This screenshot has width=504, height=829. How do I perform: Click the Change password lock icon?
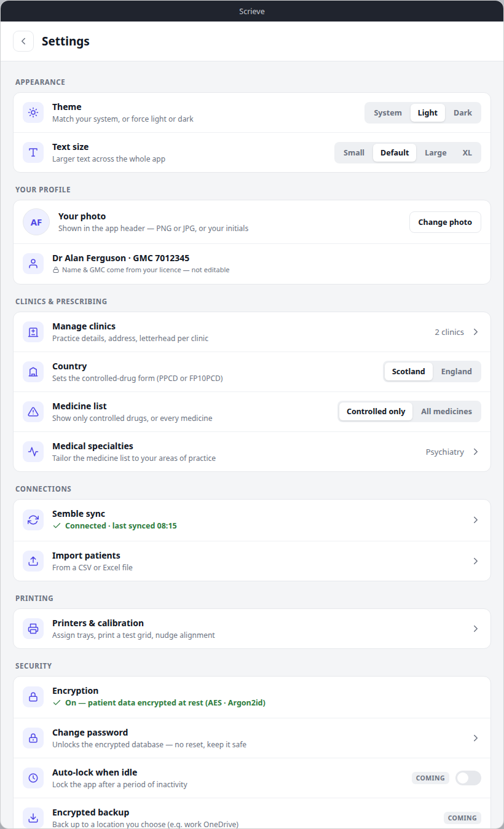[x=33, y=738]
